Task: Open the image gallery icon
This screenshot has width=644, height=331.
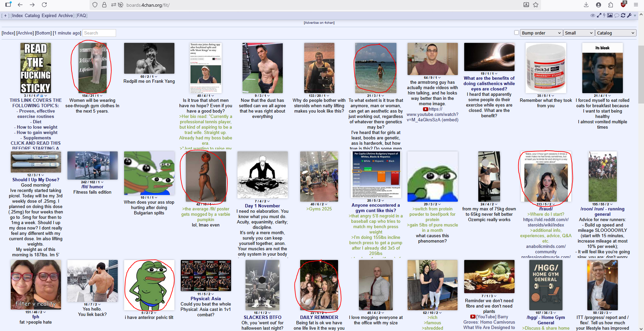Action: (610, 15)
